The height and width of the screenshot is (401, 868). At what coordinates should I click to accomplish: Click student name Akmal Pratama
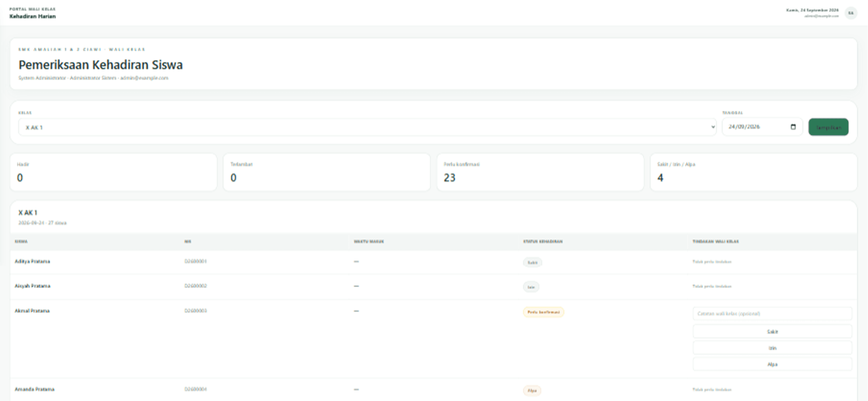coord(32,311)
